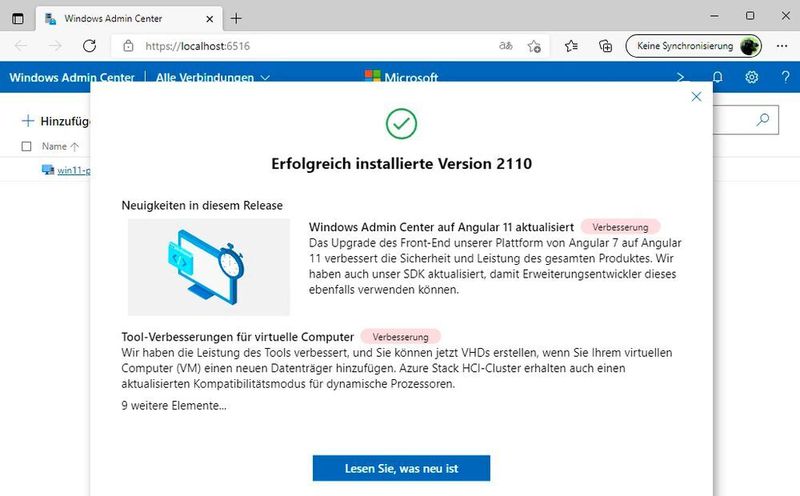
Task: Click 'Keine Synchronisierung' profile button
Action: (x=693, y=46)
